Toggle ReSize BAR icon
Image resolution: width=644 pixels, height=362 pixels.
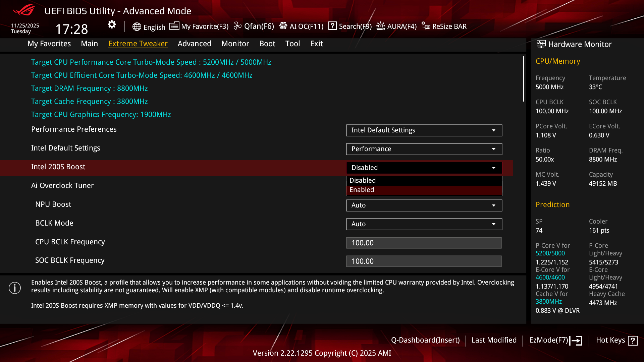pos(426,26)
